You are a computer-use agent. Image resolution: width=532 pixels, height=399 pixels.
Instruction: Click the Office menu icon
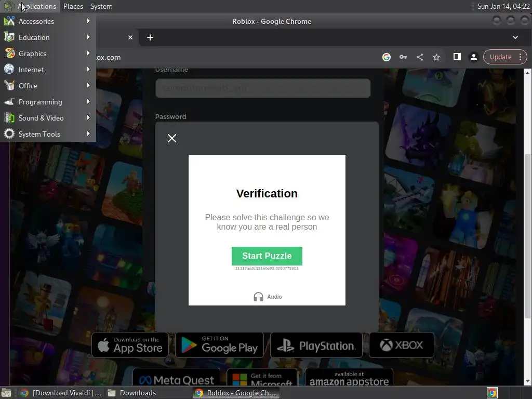pos(9,86)
